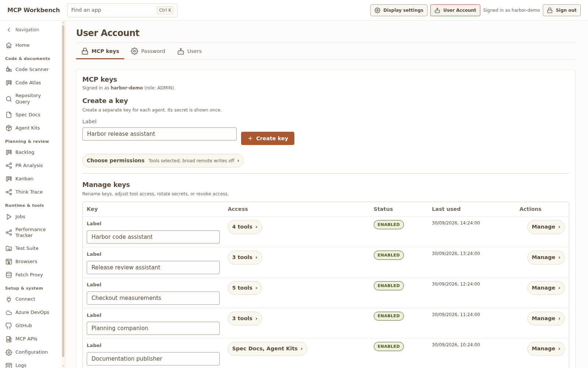Expand the Choose permissions panel

(x=163, y=161)
